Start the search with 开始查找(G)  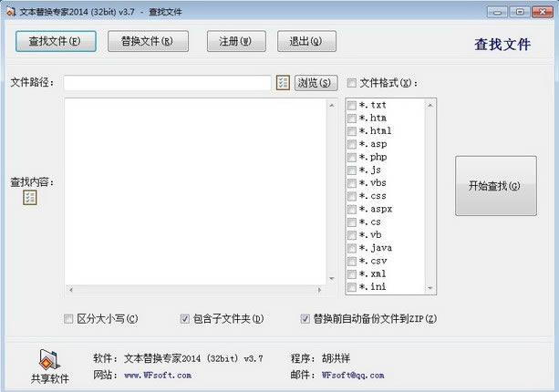coord(495,186)
